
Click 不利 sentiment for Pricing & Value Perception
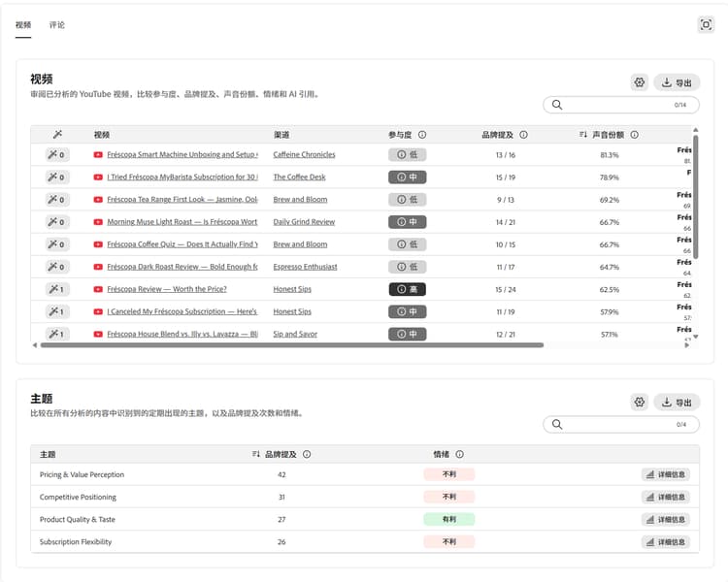449,474
